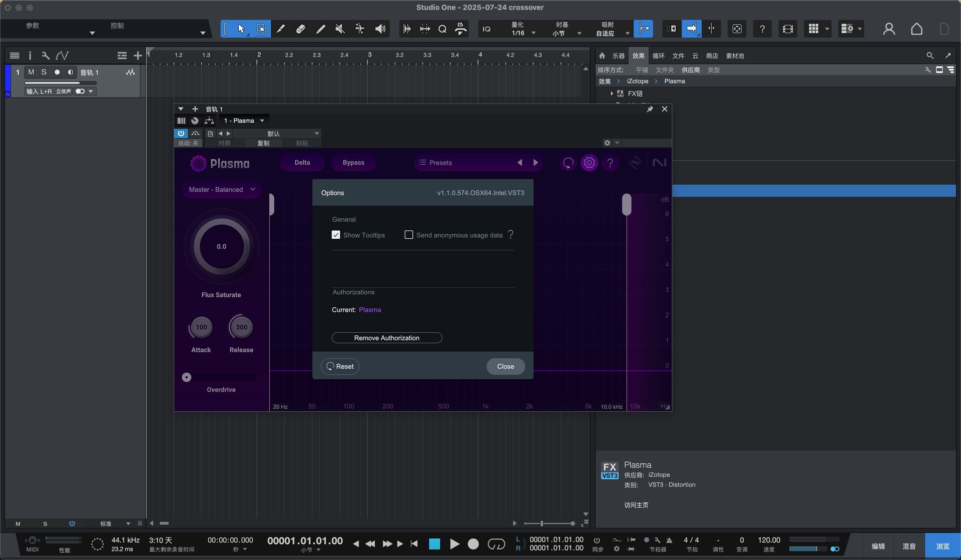Click the Play button in transport
Screen dimensions: 961x560
click(x=454, y=544)
